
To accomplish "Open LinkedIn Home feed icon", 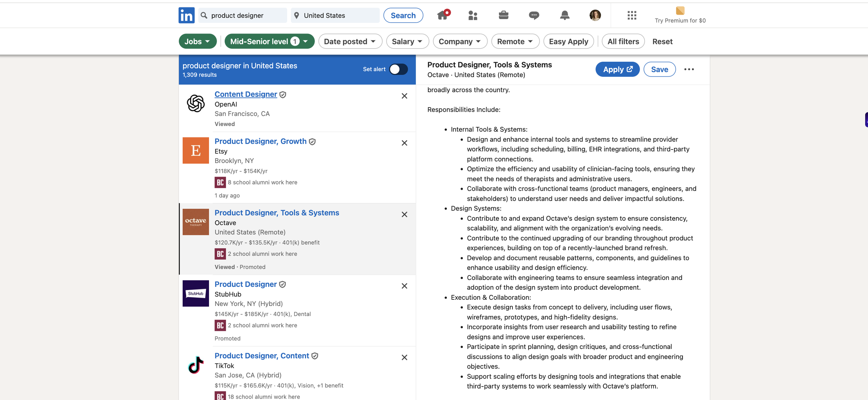I will tap(442, 15).
